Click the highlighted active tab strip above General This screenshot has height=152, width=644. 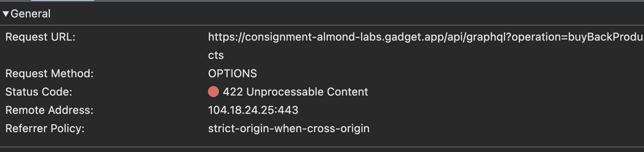click(x=63, y=1)
